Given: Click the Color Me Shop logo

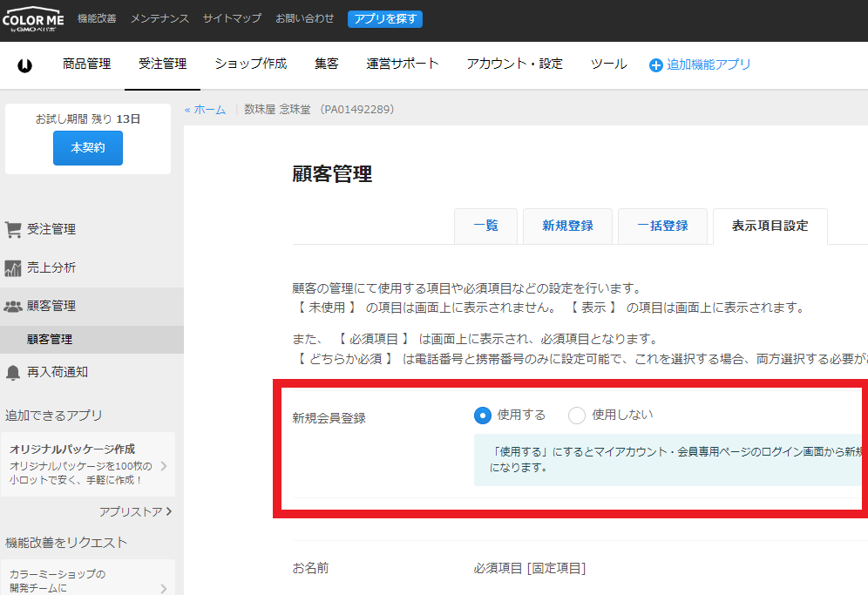Looking at the screenshot, I should pyautogui.click(x=32, y=20).
